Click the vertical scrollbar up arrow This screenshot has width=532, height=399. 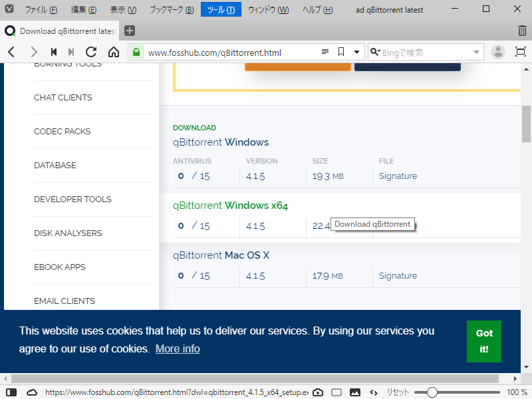[x=526, y=69]
